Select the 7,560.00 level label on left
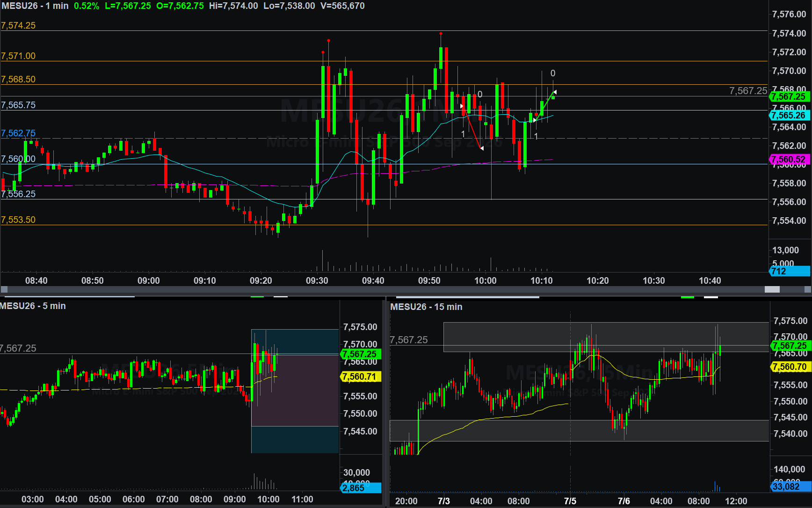This screenshot has width=812, height=508. point(18,159)
